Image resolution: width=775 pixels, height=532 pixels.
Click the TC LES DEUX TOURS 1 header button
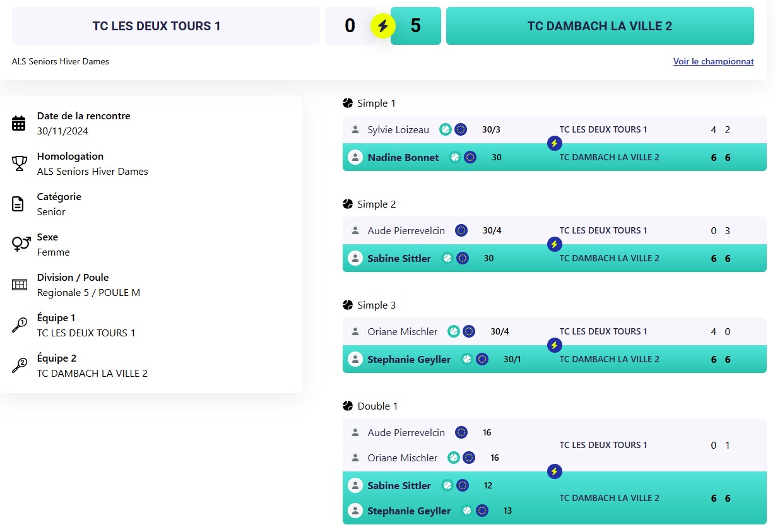(x=165, y=26)
